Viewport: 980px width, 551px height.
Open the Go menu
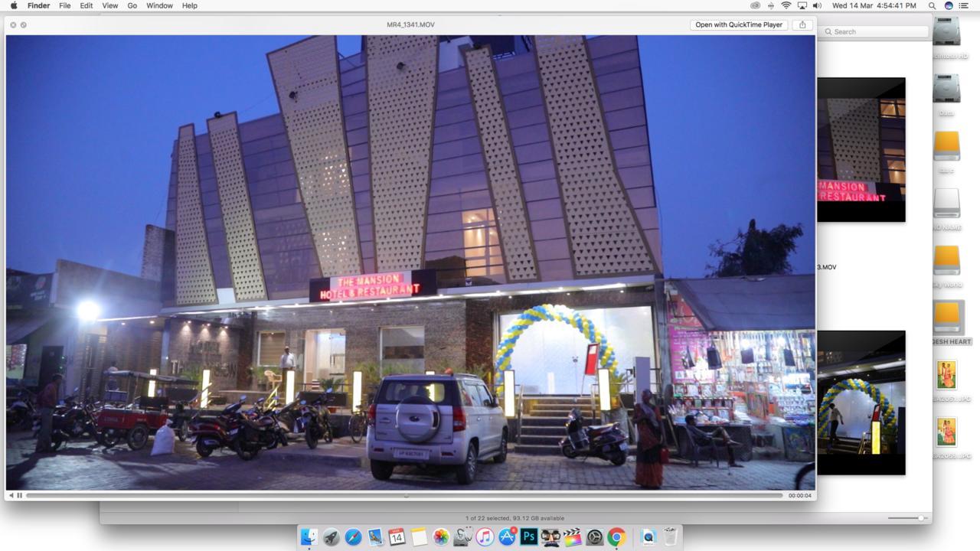coord(132,5)
